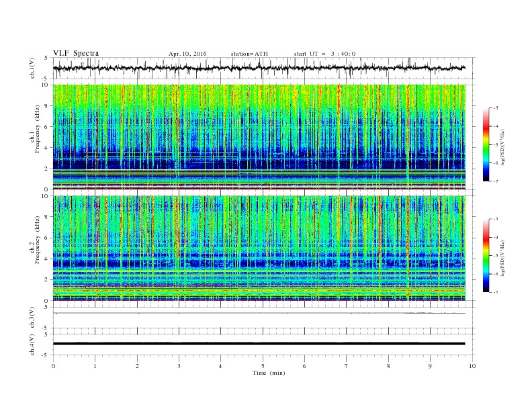Click the ch.1 PSD color scale bar
This screenshot has height=411, width=532.
pyautogui.click(x=486, y=144)
